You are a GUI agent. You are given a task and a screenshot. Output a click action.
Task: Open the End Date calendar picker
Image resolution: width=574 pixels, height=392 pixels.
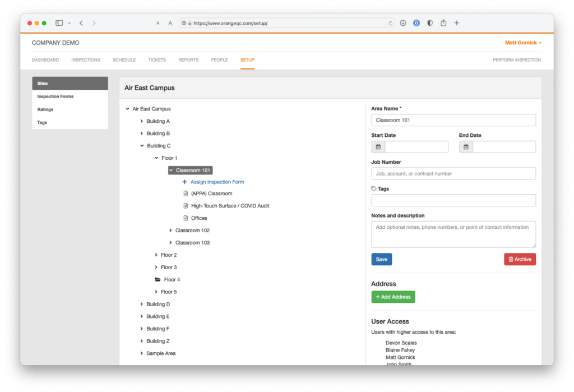click(x=466, y=146)
